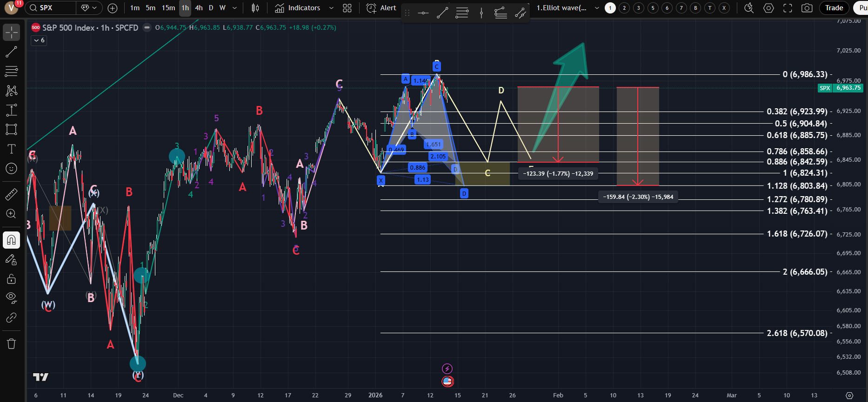Switch to the 4h timeframe
The height and width of the screenshot is (402, 868).
click(199, 8)
